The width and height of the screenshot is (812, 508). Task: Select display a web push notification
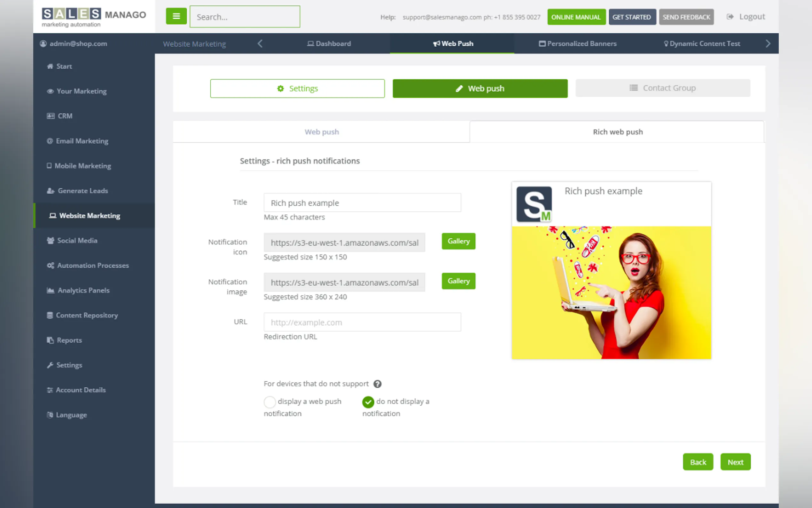click(269, 402)
